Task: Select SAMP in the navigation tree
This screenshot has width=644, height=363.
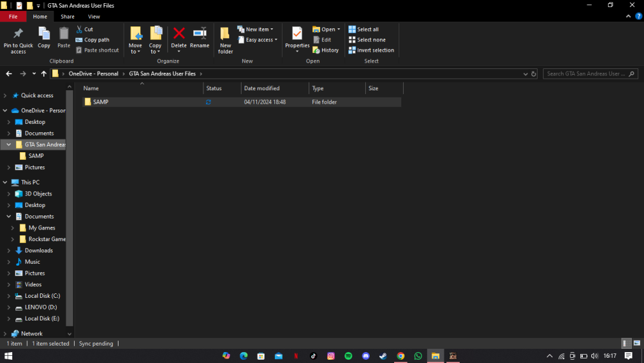Action: click(35, 156)
